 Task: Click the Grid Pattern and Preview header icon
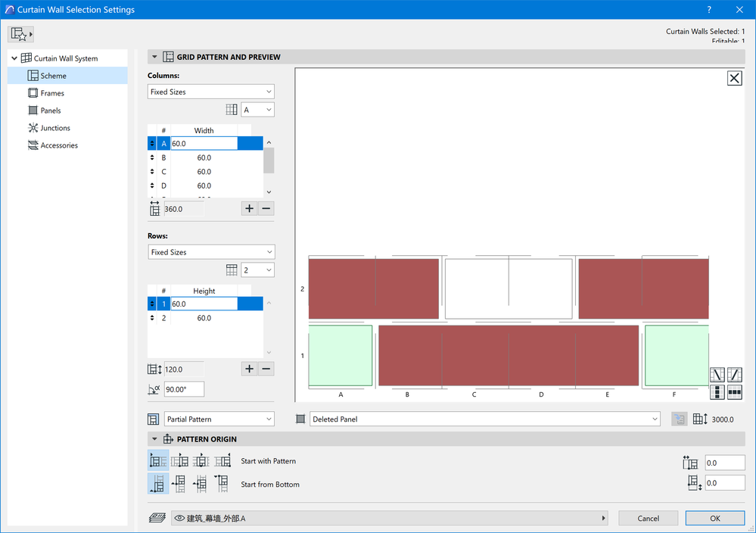(x=168, y=57)
